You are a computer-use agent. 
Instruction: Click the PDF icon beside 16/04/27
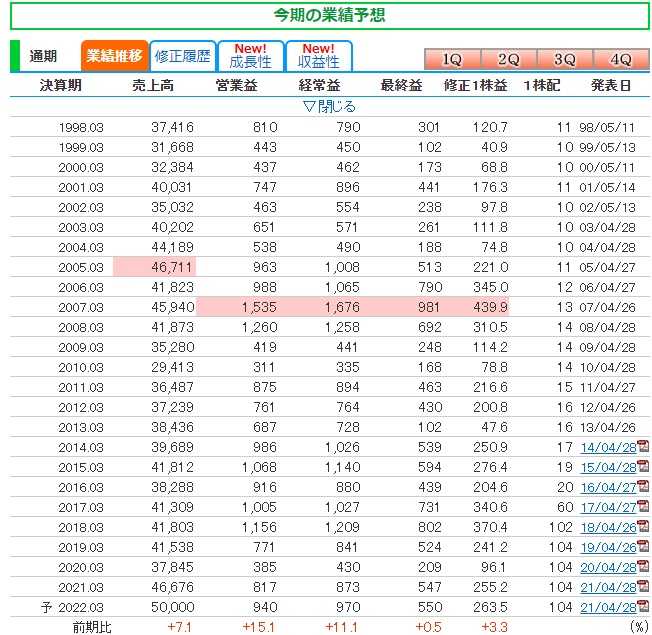click(x=643, y=487)
